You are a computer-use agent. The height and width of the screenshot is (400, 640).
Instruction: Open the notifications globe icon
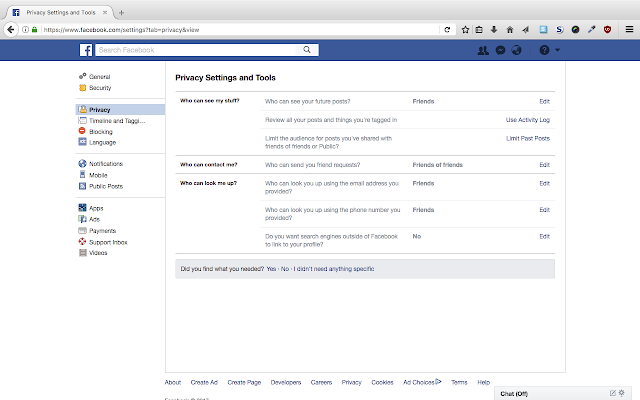(x=517, y=50)
